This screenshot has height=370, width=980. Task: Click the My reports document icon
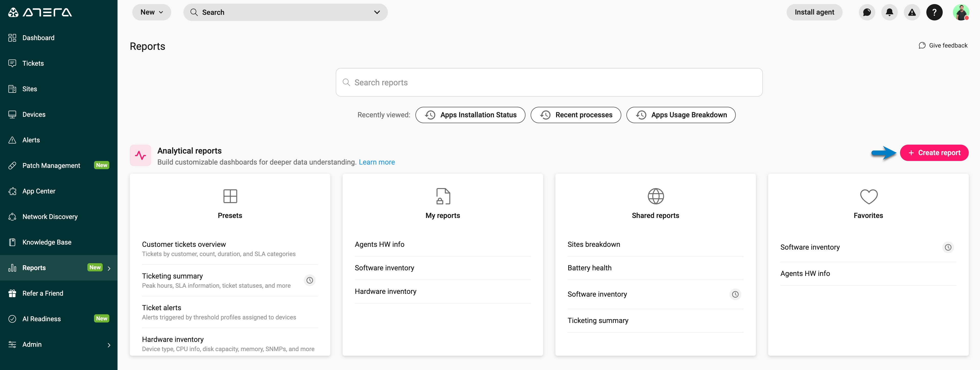pyautogui.click(x=443, y=196)
